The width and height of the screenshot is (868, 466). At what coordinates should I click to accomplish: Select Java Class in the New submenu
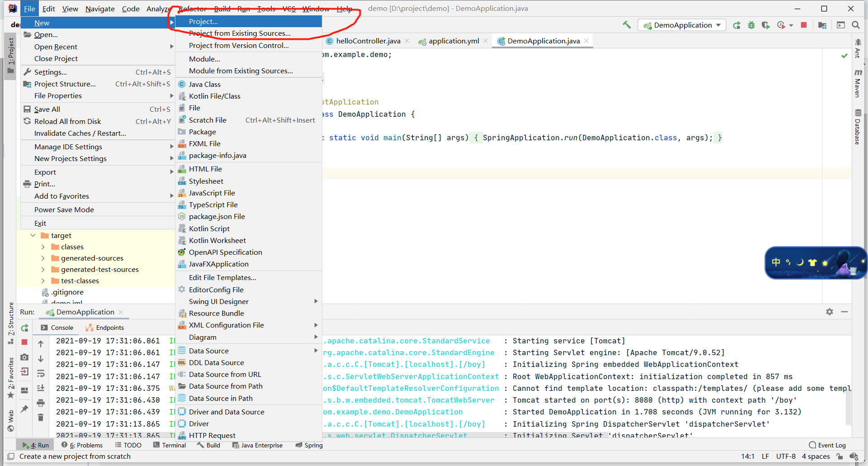tap(249, 85)
